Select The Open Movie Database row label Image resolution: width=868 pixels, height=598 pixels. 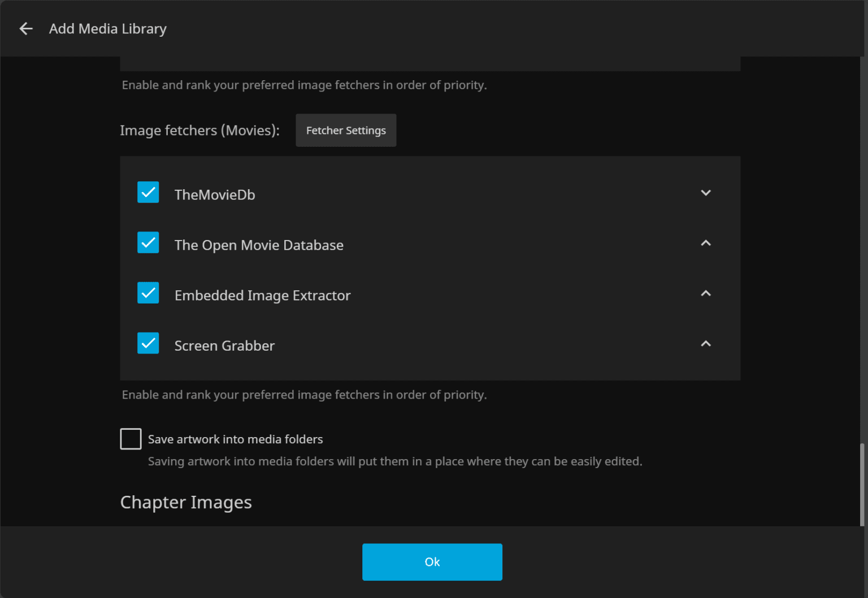coord(259,245)
